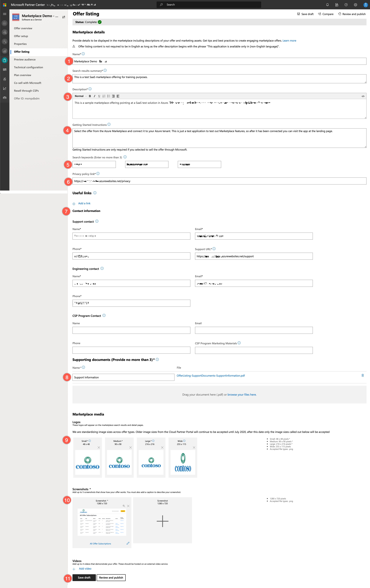Expand the hamburger navigation menu
Viewport: 370px width, 588px height.
coord(5,14)
